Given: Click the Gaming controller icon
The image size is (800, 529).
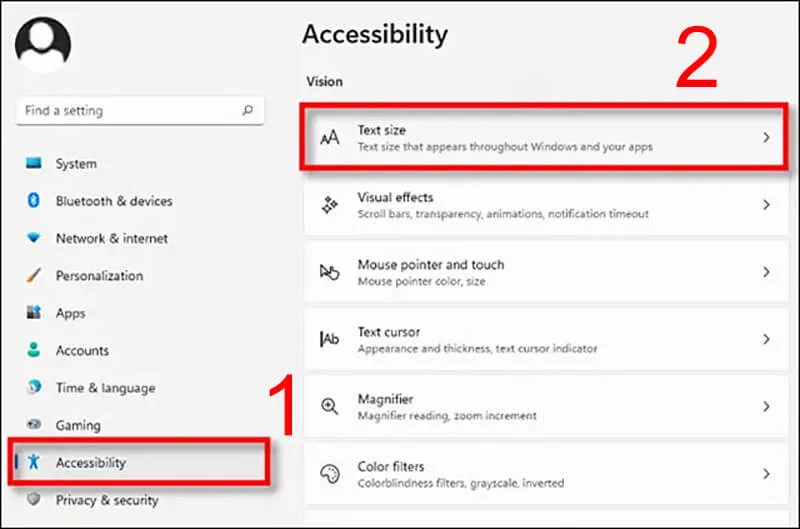Looking at the screenshot, I should (34, 425).
